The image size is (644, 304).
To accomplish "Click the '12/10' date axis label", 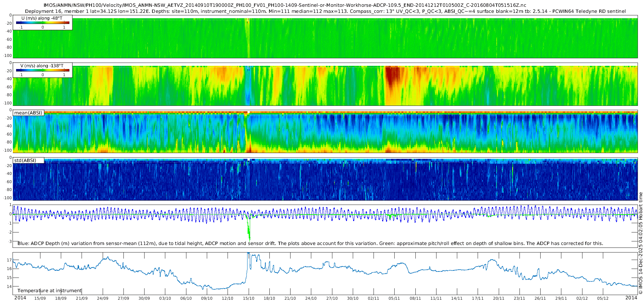I will [x=228, y=298].
